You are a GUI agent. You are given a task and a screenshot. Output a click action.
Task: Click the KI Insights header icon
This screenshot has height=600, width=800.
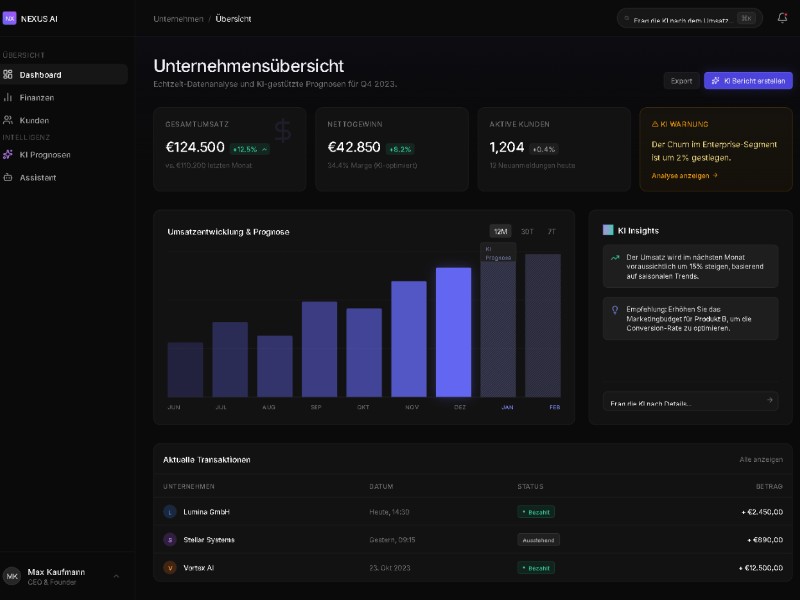(x=608, y=230)
